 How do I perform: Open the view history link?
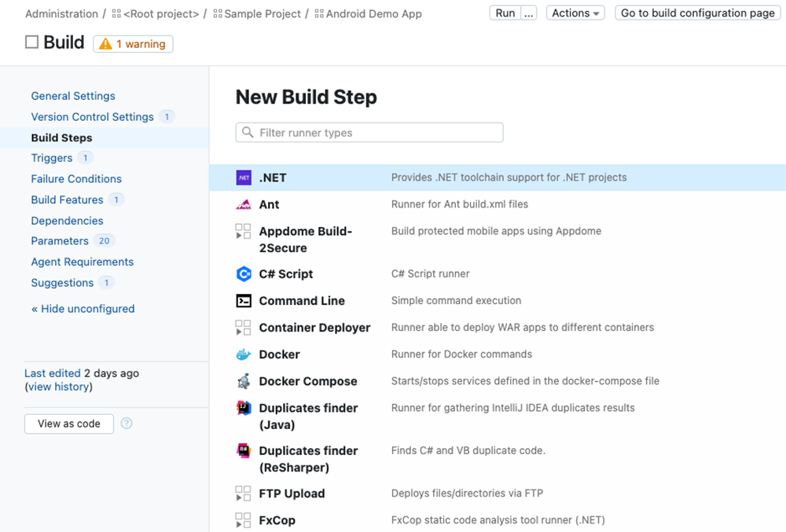[58, 386]
